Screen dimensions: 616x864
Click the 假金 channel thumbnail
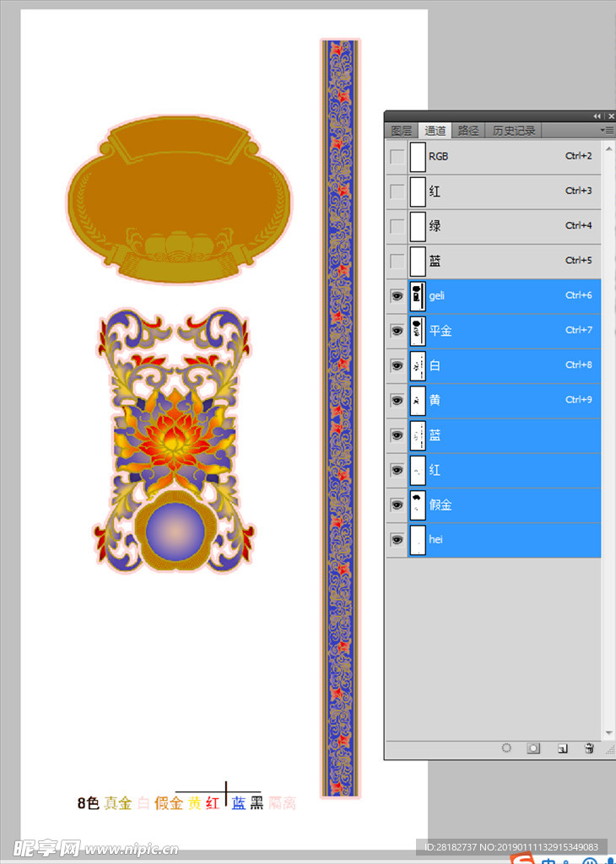click(419, 505)
